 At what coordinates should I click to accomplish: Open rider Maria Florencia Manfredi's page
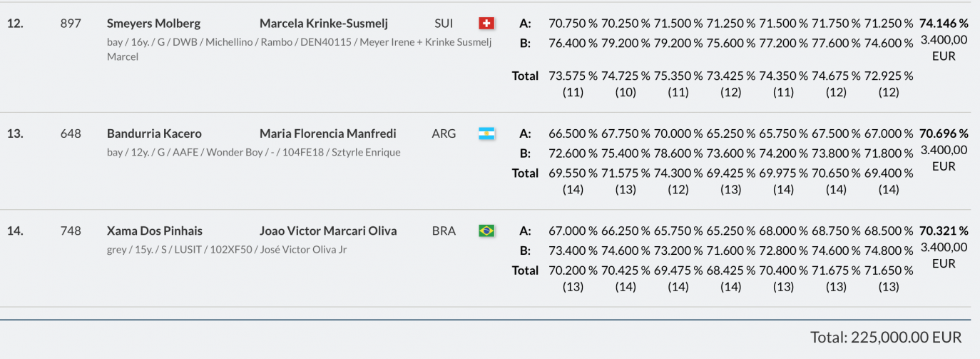[327, 133]
